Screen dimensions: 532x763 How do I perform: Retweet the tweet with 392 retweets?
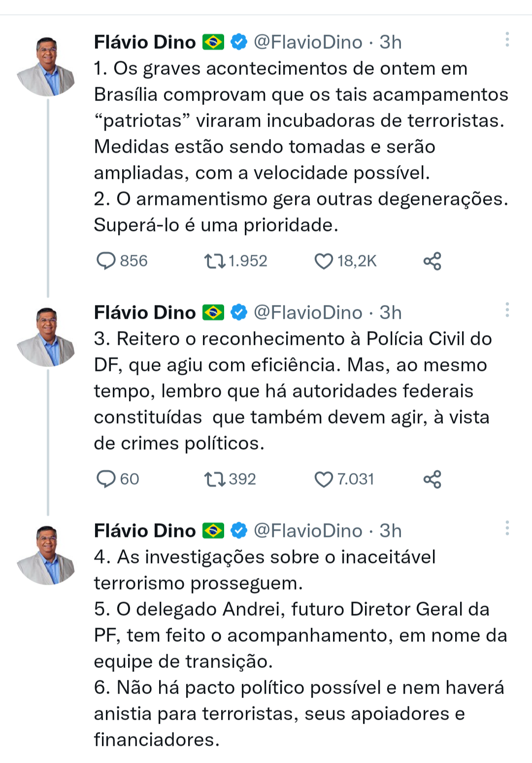215,479
